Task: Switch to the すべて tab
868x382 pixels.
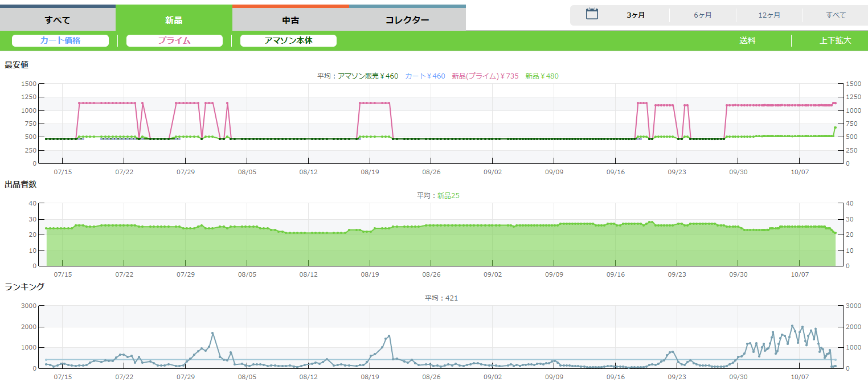Action: [58, 20]
